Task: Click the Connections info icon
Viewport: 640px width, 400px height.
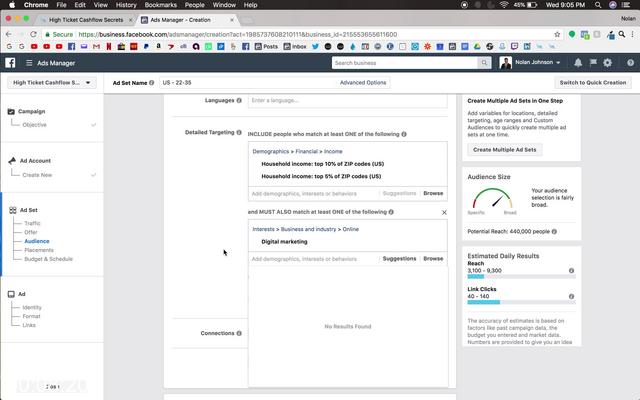Action: pyautogui.click(x=239, y=333)
